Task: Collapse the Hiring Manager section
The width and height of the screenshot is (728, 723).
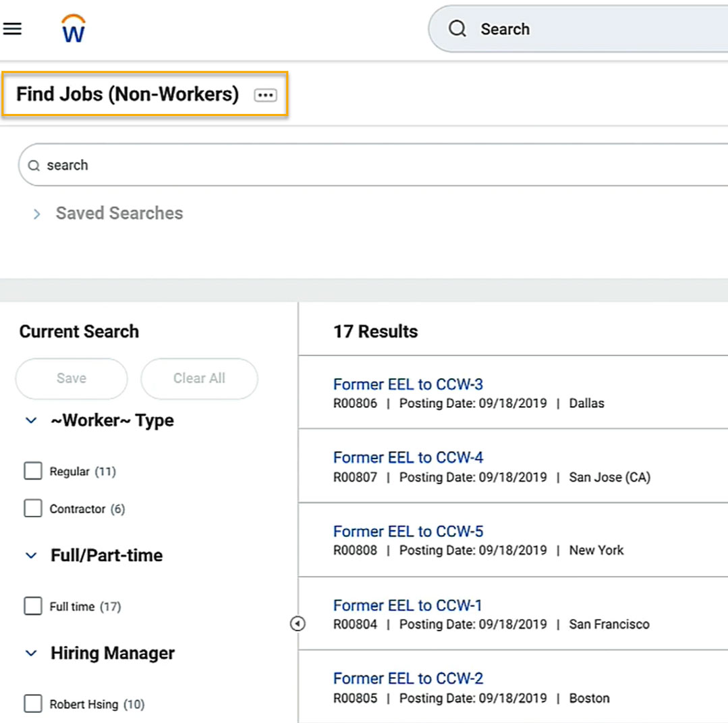Action: [x=31, y=654]
